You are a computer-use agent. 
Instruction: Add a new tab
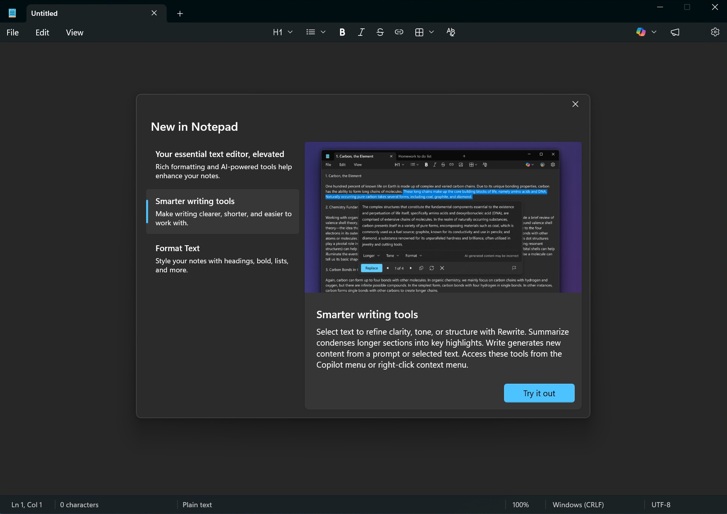tap(180, 13)
